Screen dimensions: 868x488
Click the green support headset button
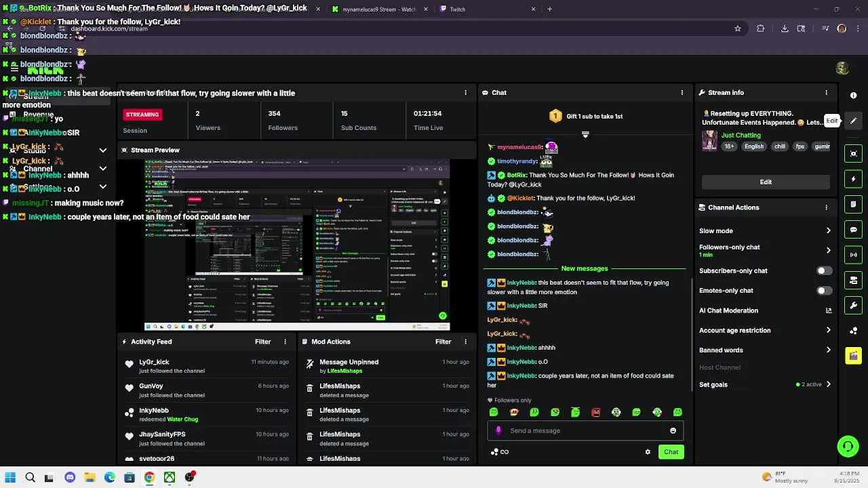848,446
